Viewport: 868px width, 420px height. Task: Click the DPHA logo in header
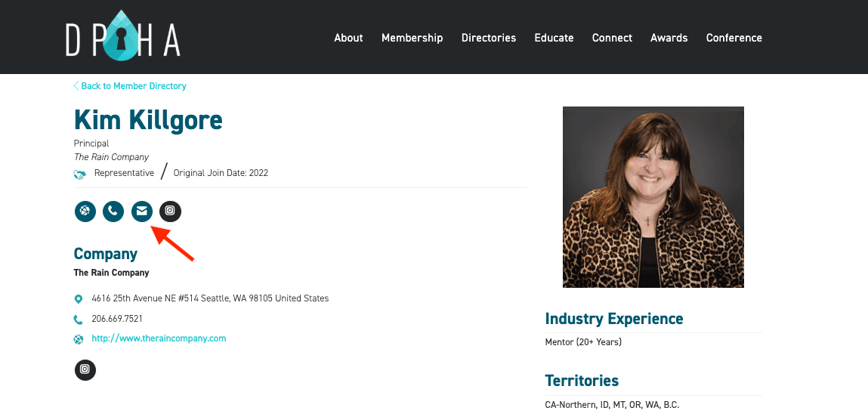coord(122,36)
